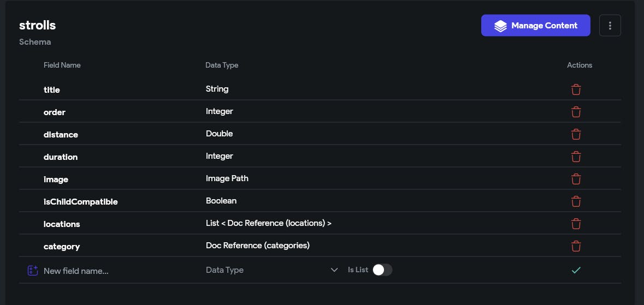Viewport: 644px width, 305px height.
Task: Remove the isChildCompatible field
Action: (x=576, y=201)
